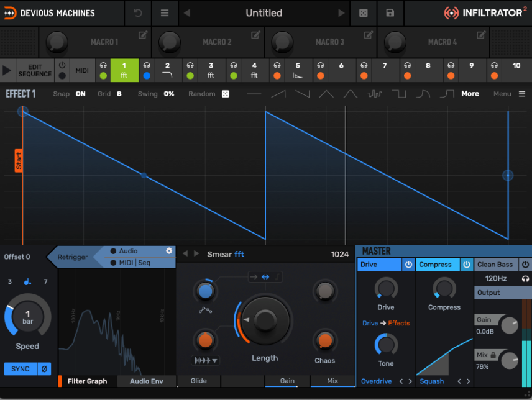The height and width of the screenshot is (400, 532).
Task: Toggle effect 6 orange enable dot
Action: (x=320, y=76)
